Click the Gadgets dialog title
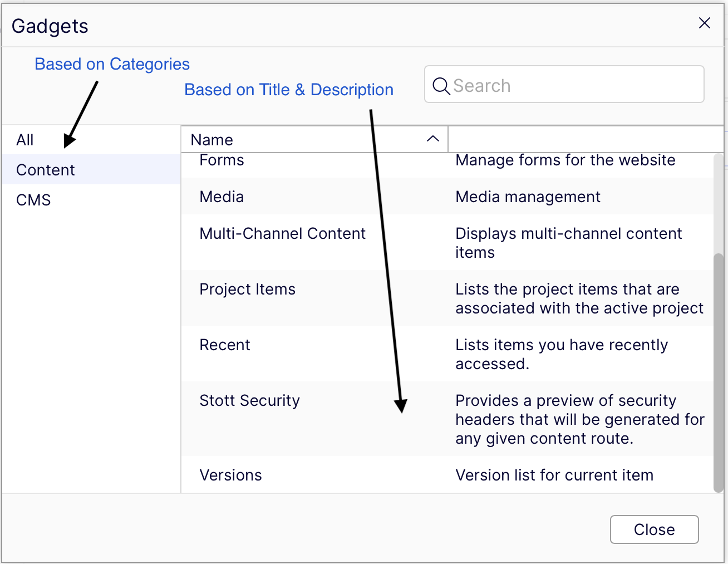Image resolution: width=728 pixels, height=564 pixels. (50, 26)
